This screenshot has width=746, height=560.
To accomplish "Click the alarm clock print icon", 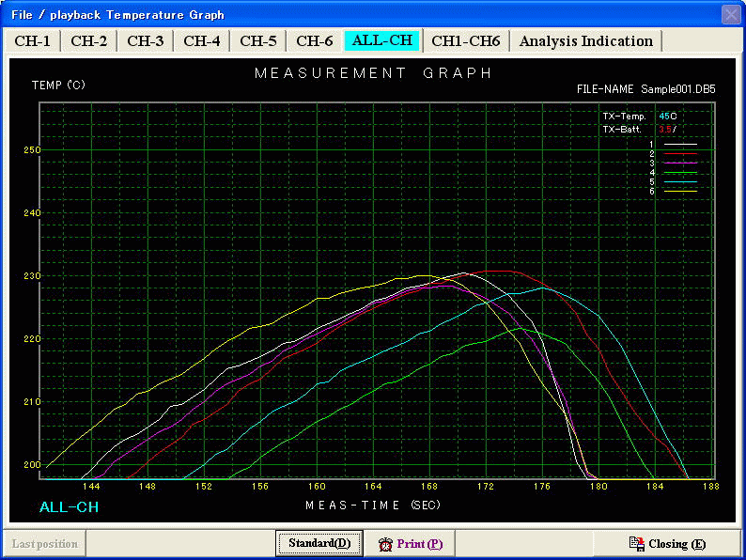I will tap(385, 544).
